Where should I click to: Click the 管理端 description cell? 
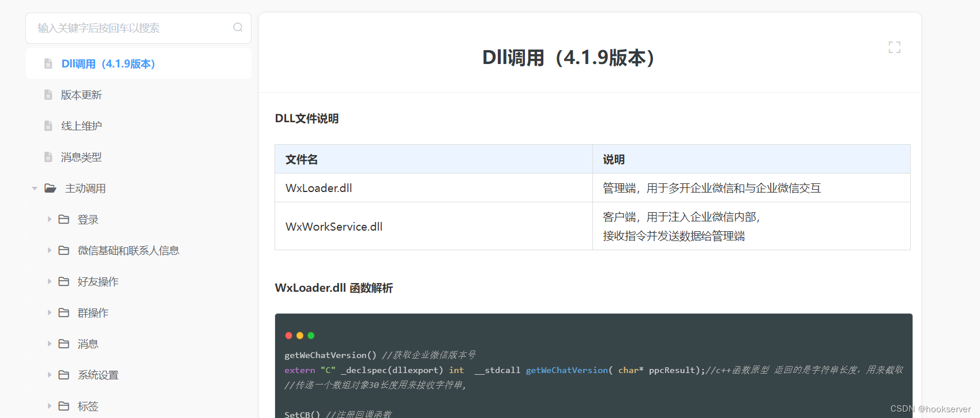pos(752,188)
